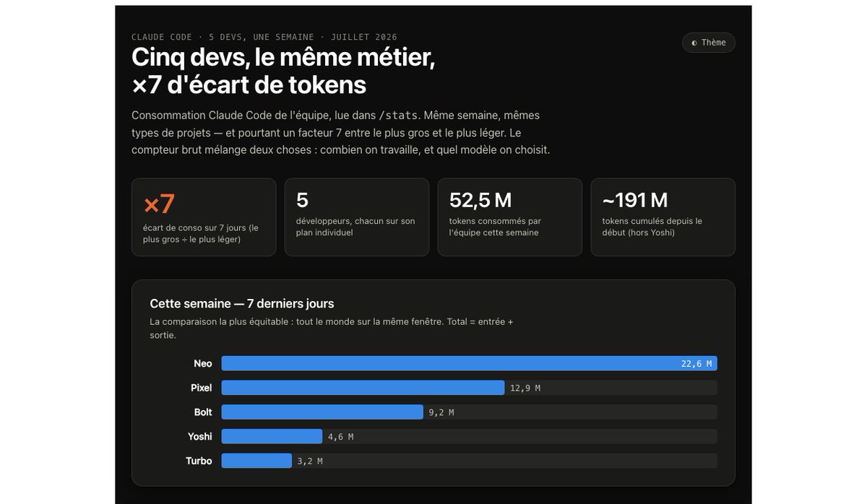
Task: Click 'tokens cumulés depuis le début' caption
Action: point(652,227)
